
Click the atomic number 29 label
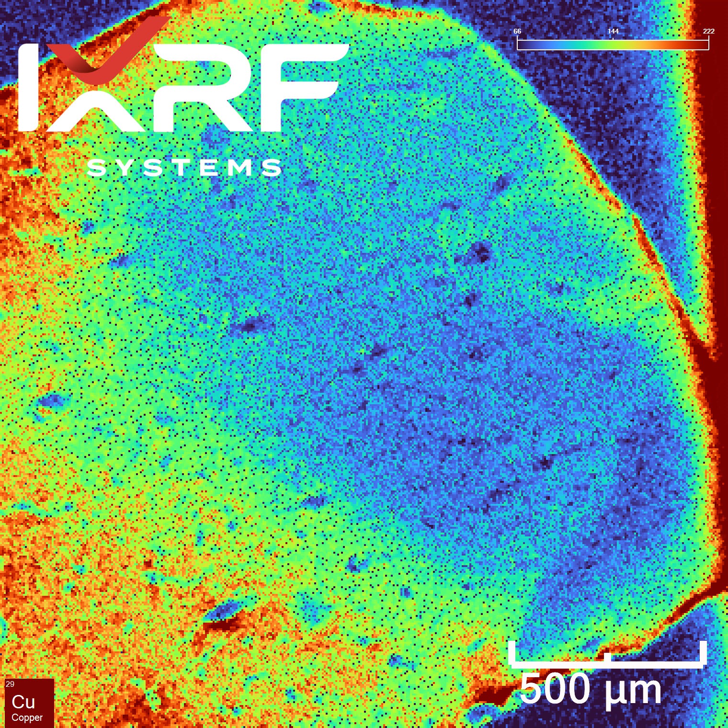tap(10, 684)
